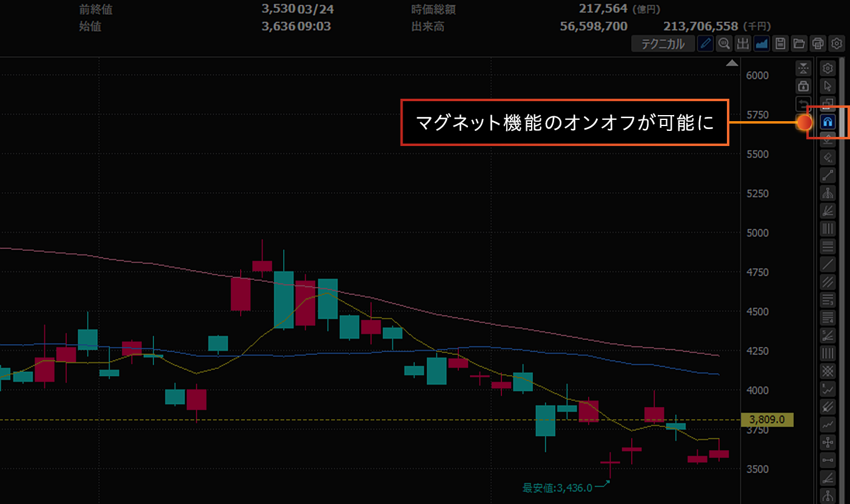Open the テクニカル indicator menu
Viewport: 850px width, 504px height.
click(663, 44)
